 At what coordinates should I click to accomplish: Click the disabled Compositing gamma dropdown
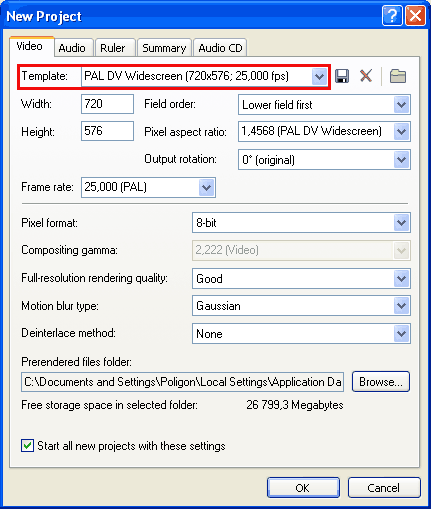301,250
